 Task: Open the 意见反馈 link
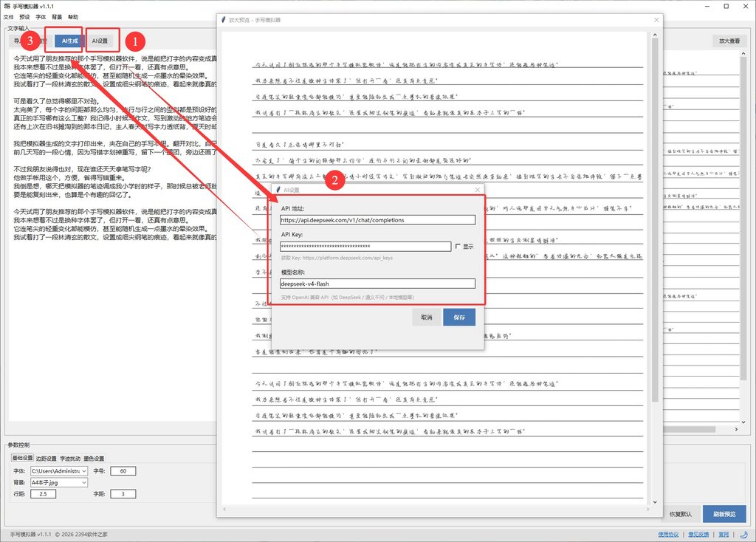698,535
